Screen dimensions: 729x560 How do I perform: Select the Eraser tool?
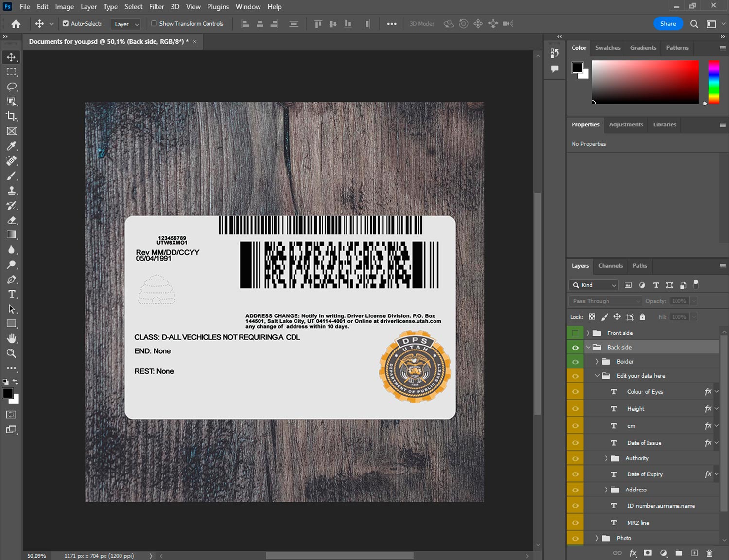11,220
